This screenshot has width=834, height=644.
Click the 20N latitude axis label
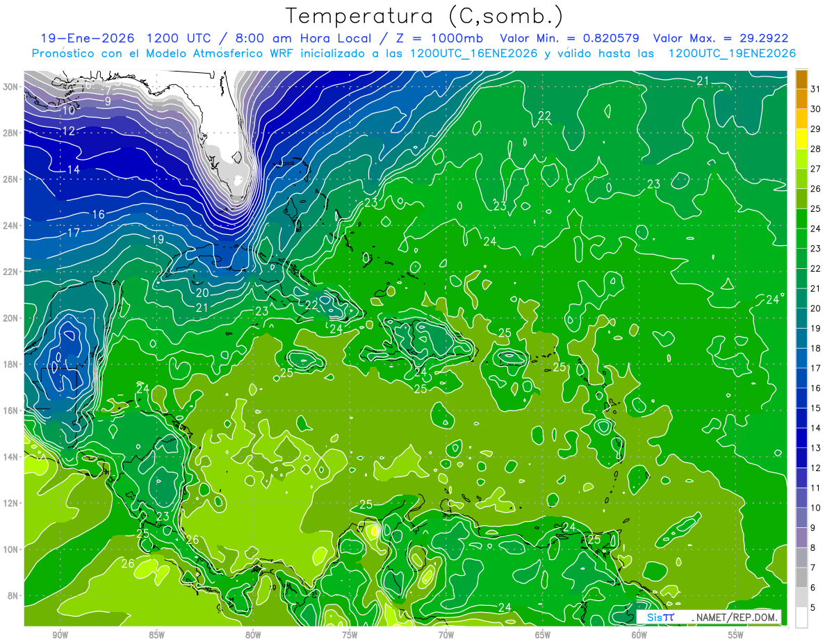click(10, 318)
